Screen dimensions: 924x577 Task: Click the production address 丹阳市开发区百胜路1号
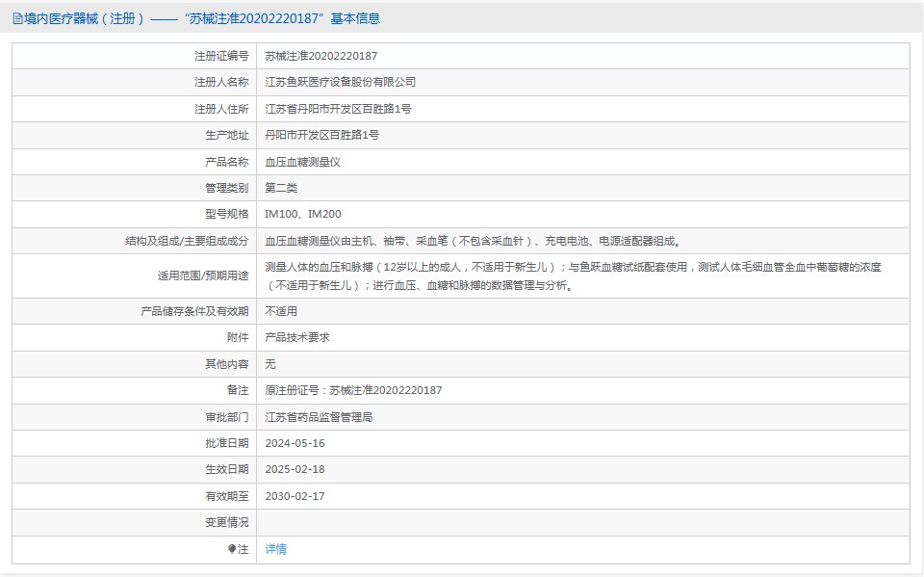[321, 135]
